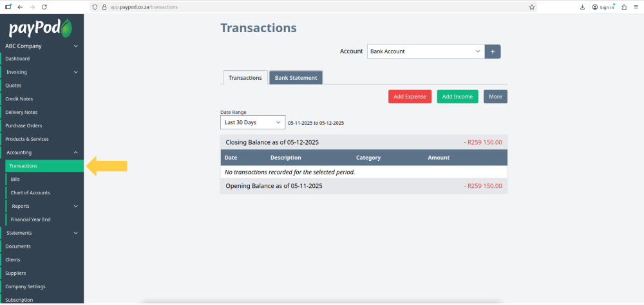This screenshot has height=305, width=644.
Task: Click the Date column header
Action: click(x=231, y=158)
